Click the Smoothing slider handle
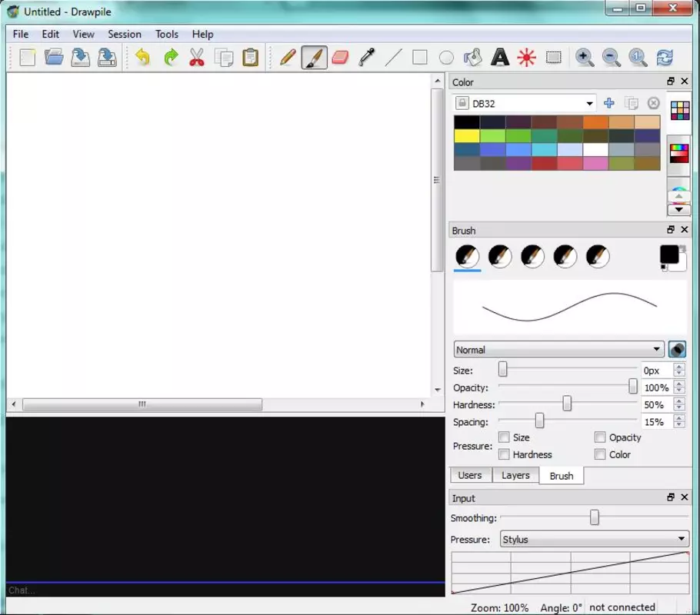Image resolution: width=700 pixels, height=615 pixels. pos(594,517)
